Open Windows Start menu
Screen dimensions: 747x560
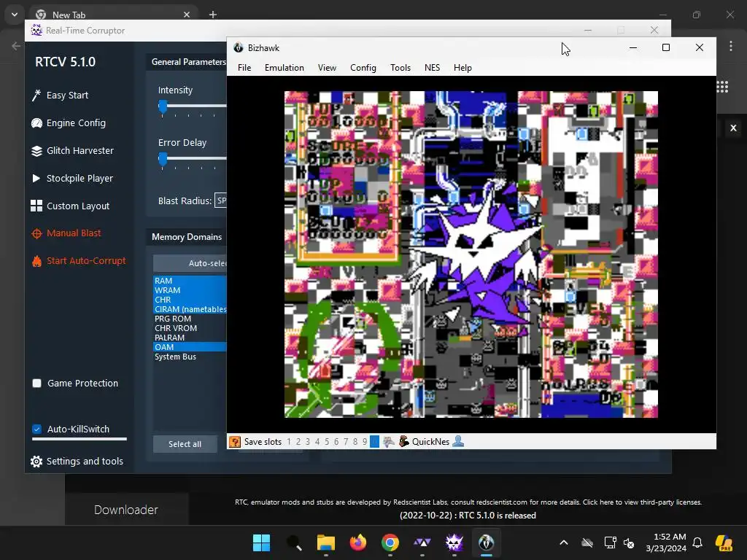(261, 542)
